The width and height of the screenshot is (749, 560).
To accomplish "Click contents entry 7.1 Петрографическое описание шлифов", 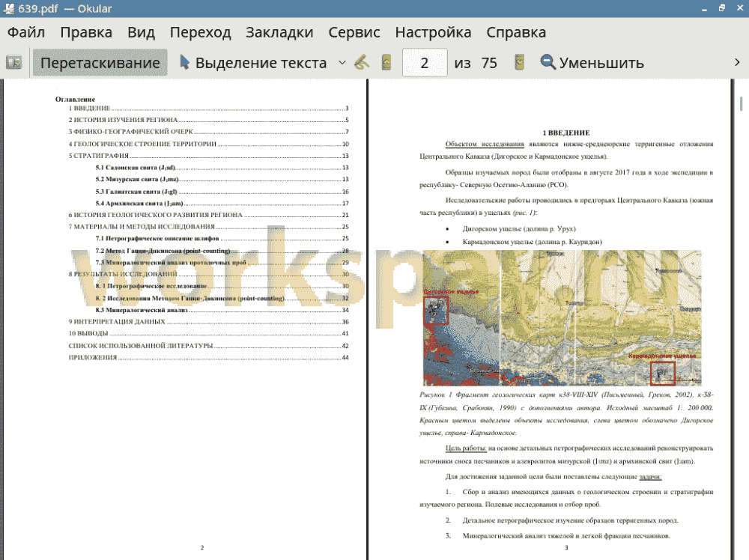I will [222, 238].
